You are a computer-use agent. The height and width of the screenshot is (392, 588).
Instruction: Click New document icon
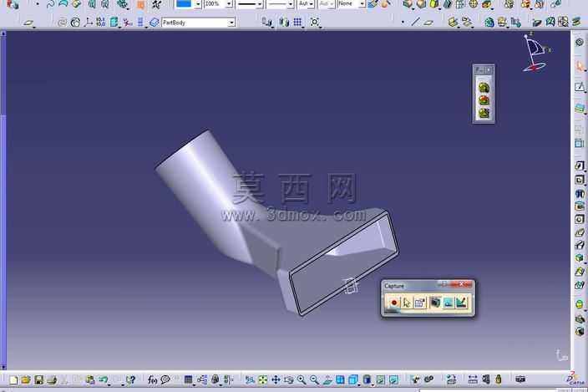click(13, 380)
